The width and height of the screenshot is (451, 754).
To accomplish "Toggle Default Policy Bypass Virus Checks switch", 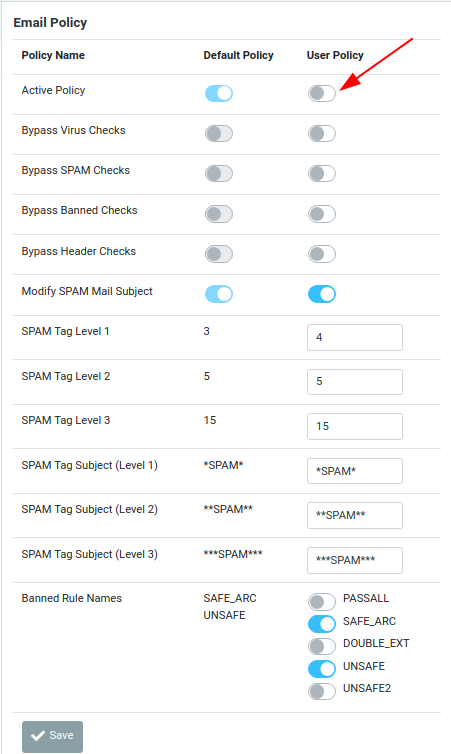I will 219,133.
